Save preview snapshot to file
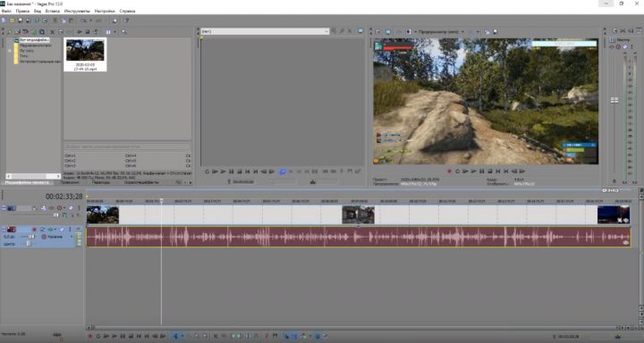 coord(496,31)
